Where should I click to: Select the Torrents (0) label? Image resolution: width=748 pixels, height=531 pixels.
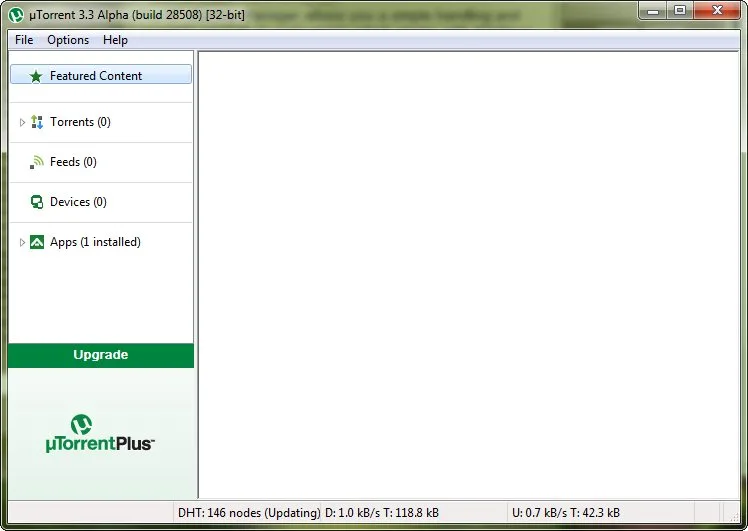pos(80,122)
